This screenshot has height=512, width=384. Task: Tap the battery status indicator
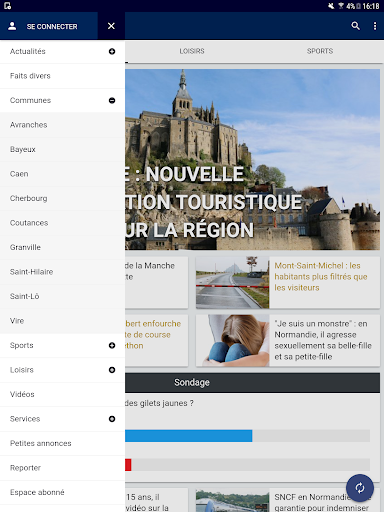tap(359, 6)
